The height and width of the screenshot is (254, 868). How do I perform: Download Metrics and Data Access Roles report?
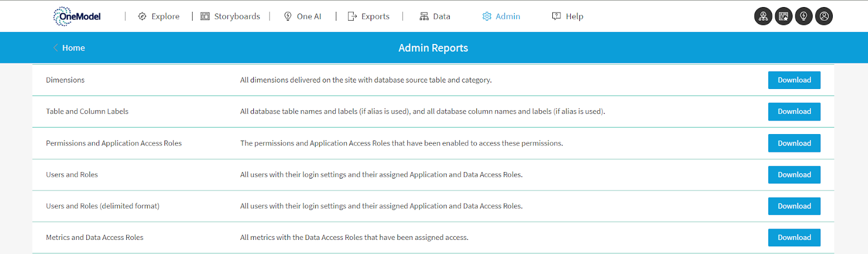click(794, 238)
